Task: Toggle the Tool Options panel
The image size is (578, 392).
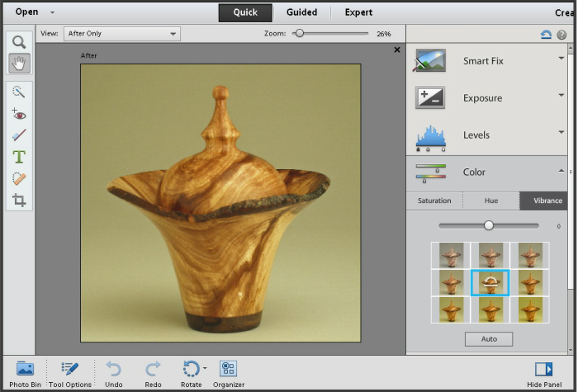Action: [70, 373]
